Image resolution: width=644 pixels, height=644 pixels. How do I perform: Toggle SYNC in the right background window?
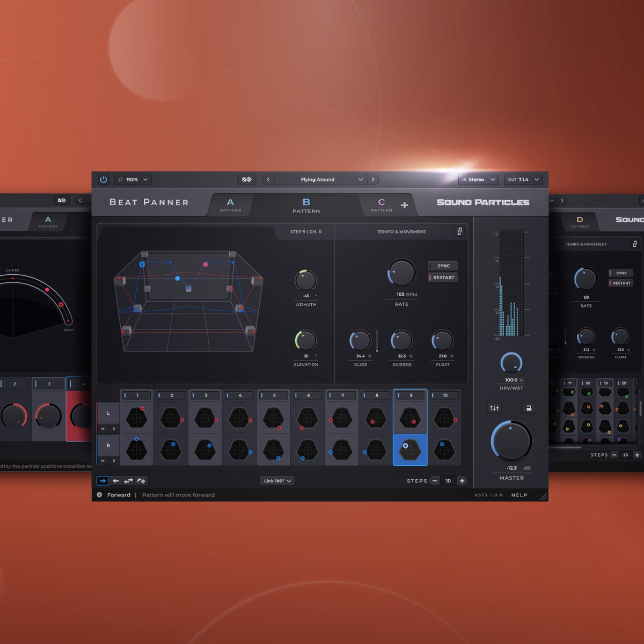(620, 273)
